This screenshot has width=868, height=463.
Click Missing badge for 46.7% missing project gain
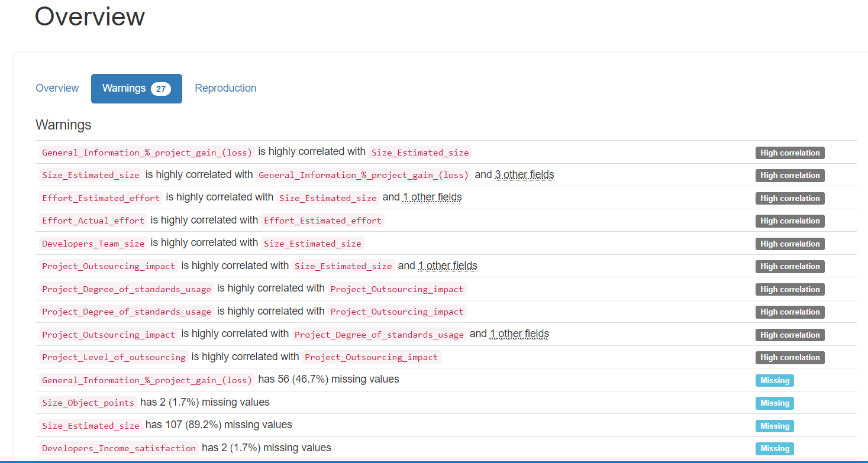[774, 380]
